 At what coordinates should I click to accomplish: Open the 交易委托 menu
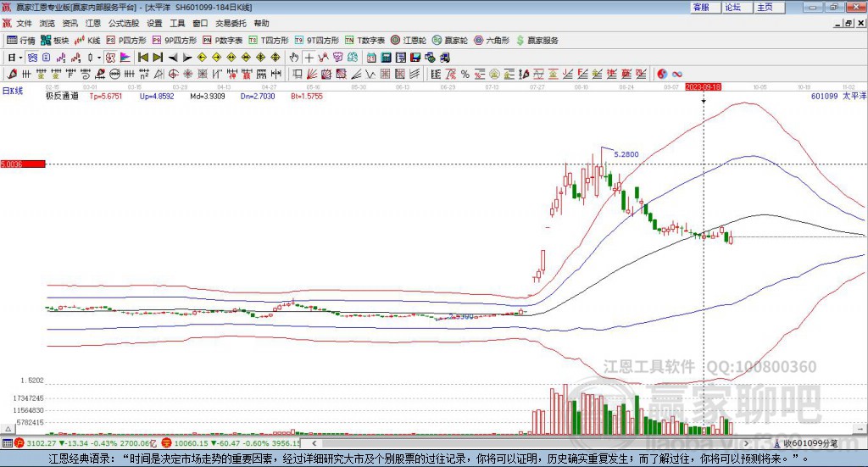[231, 23]
